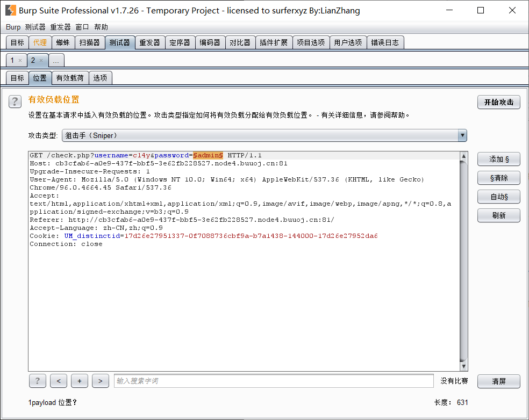The height and width of the screenshot is (420, 529).
Task: Click the Connection: close line
Action: (x=66, y=244)
